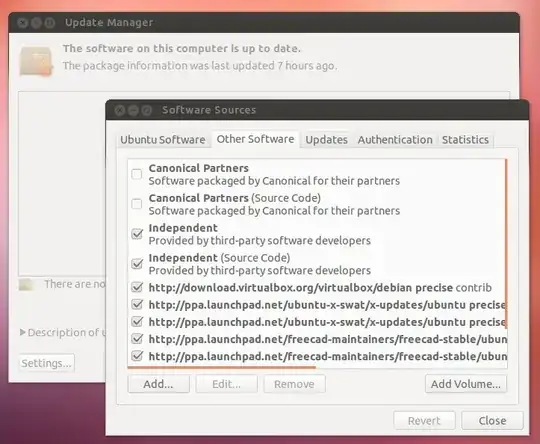Click the Edit... button
Image resolution: width=540 pixels, height=444 pixels.
(226, 384)
